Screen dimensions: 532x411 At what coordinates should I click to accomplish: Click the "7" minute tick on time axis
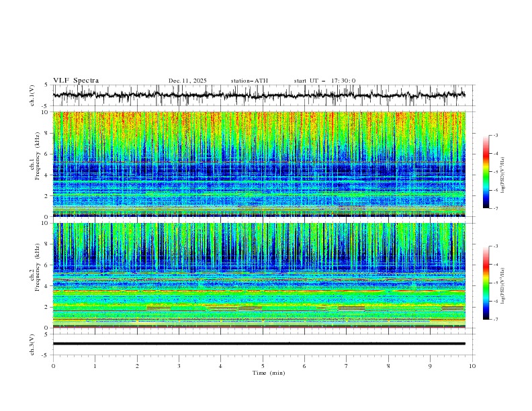tap(347, 366)
